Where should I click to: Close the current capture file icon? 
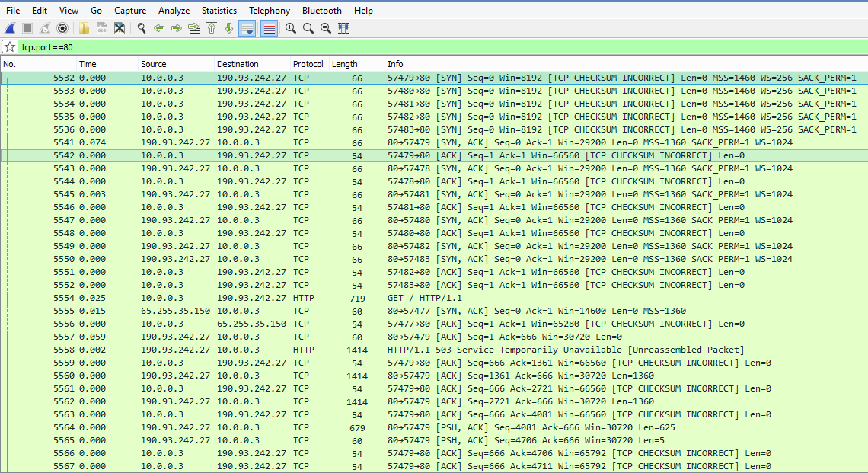coord(120,28)
